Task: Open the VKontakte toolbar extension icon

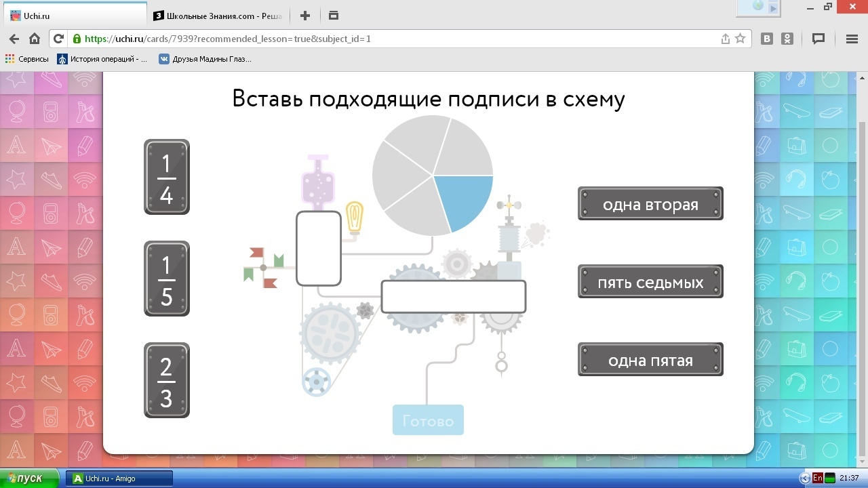Action: point(767,39)
